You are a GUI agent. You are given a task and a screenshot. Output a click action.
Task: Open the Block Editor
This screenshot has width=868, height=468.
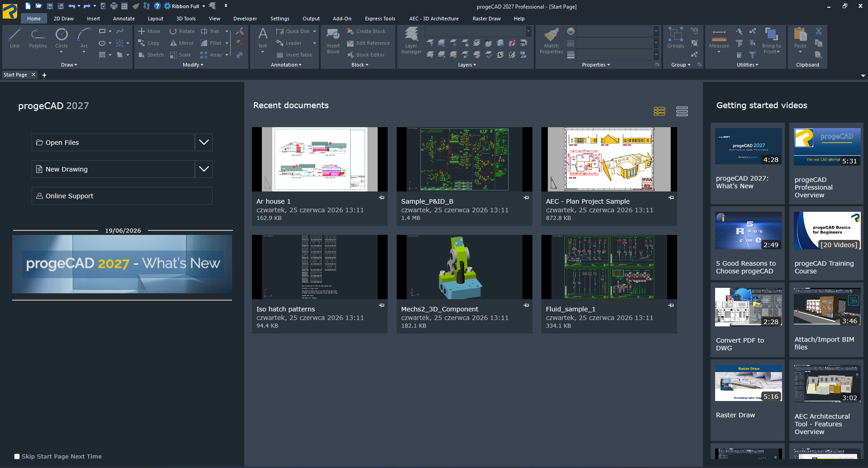pyautogui.click(x=366, y=55)
